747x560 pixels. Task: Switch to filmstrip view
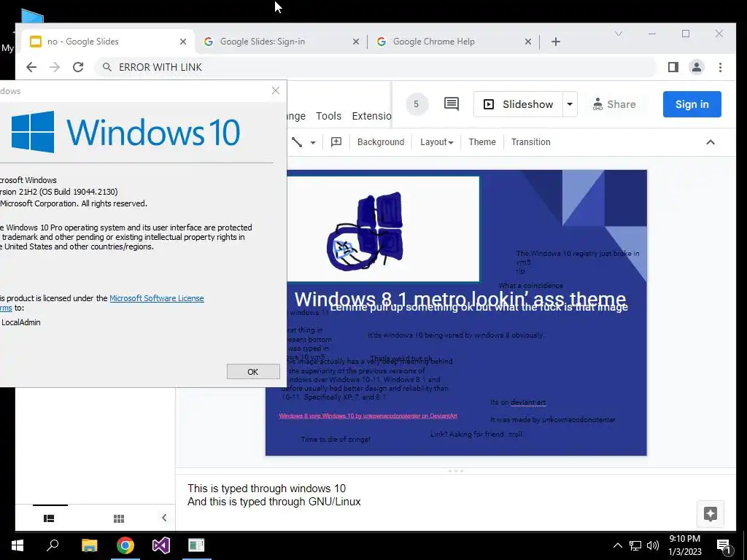tap(49, 518)
